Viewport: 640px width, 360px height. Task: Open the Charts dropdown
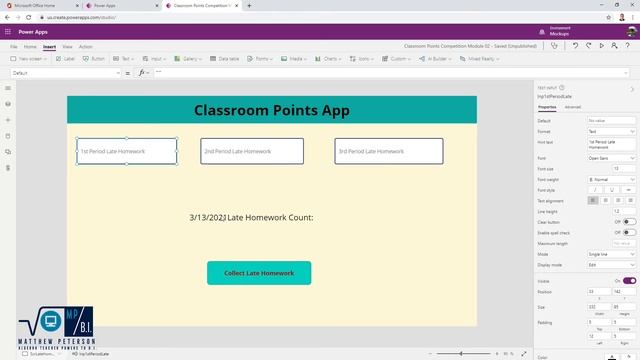328,59
